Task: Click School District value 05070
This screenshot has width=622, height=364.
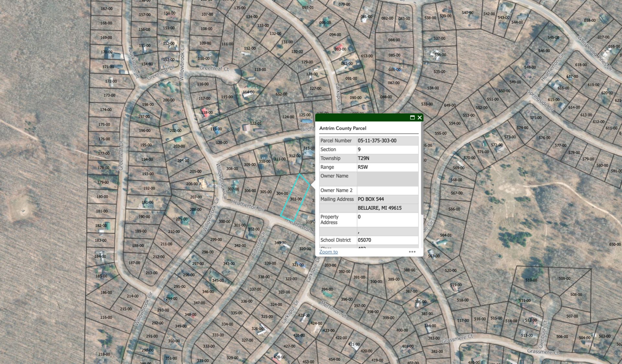Action: tap(364, 240)
